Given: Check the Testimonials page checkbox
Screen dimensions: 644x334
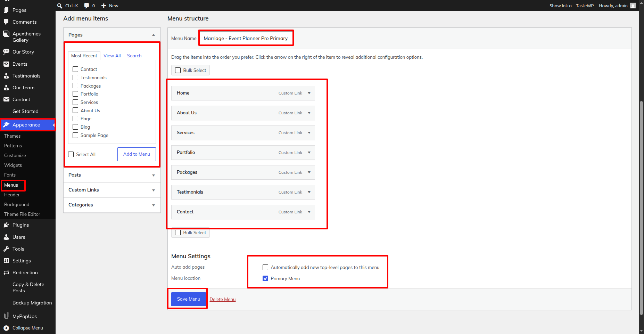Looking at the screenshot, I should 75,78.
